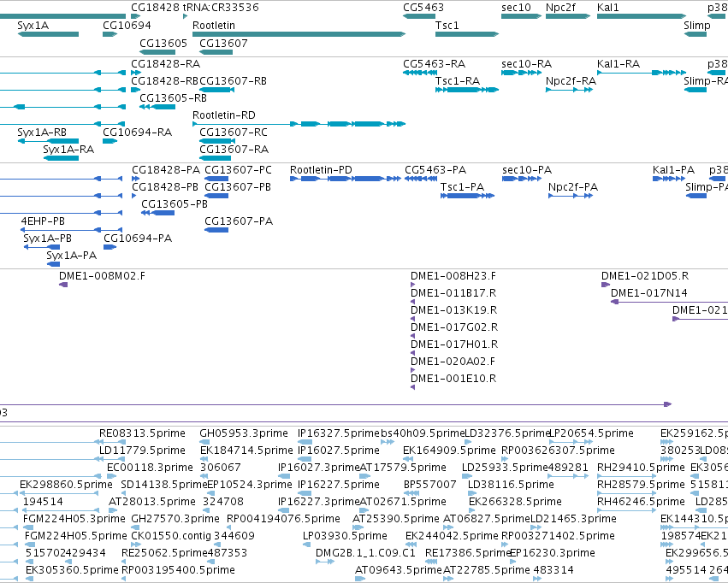This screenshot has height=583, width=728.
Task: Select the CG5463-PA protein label
Action: pos(435,170)
